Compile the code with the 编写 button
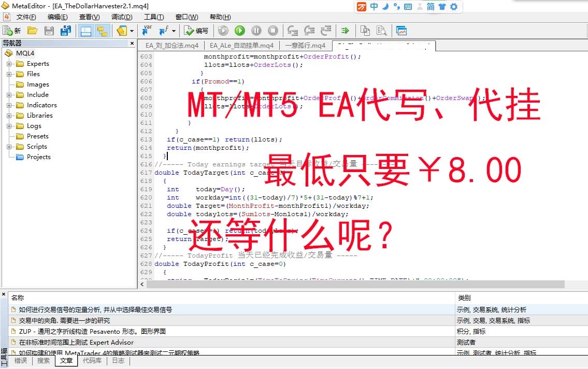The height and width of the screenshot is (369, 588). [x=196, y=31]
